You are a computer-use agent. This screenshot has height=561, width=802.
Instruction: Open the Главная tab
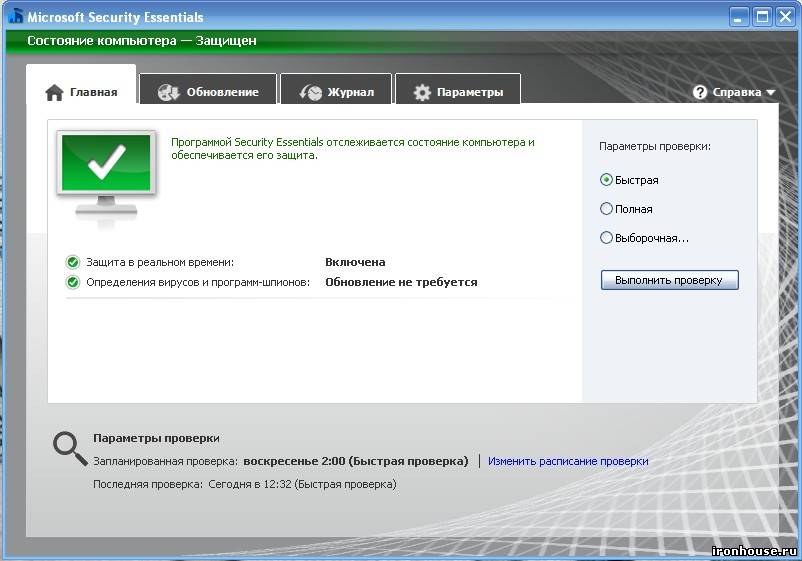(81, 85)
